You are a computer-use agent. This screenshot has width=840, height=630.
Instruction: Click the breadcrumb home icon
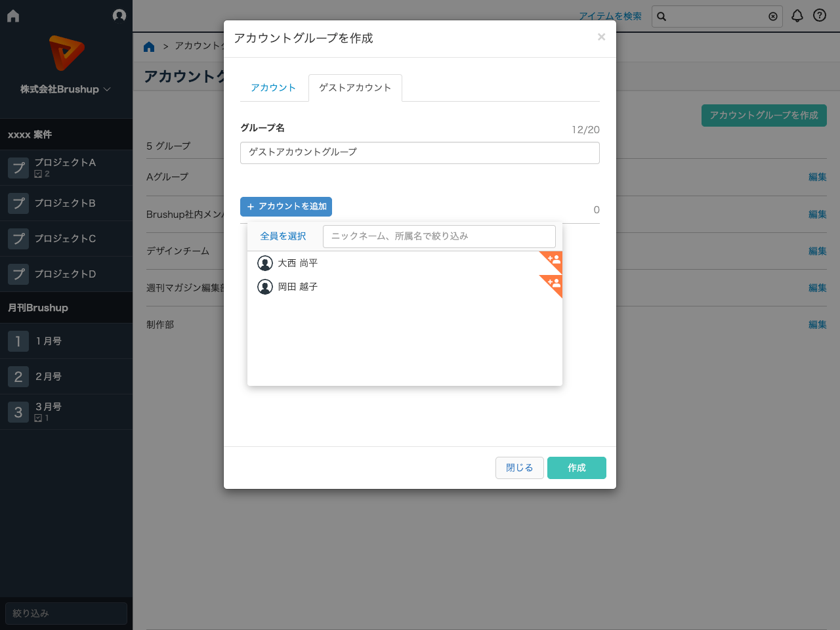(x=149, y=47)
